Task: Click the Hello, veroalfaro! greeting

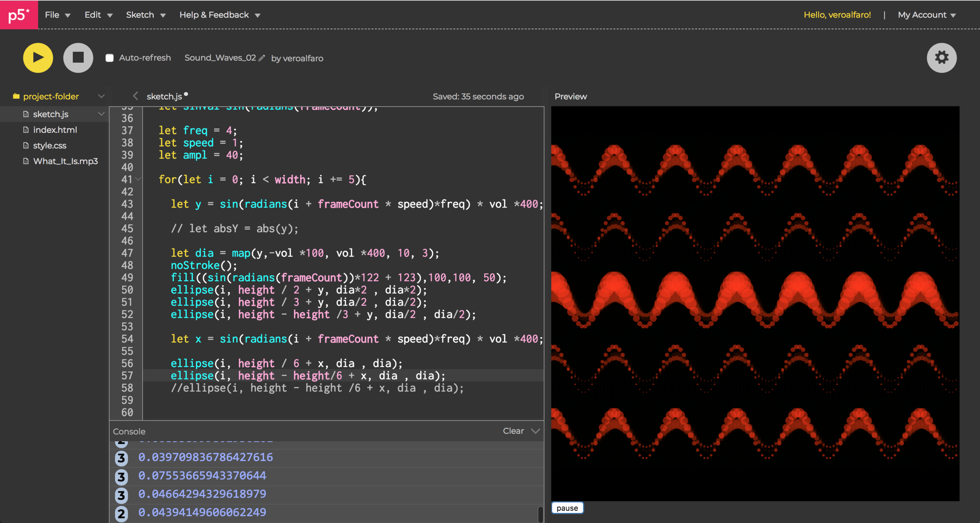Action: click(x=837, y=15)
